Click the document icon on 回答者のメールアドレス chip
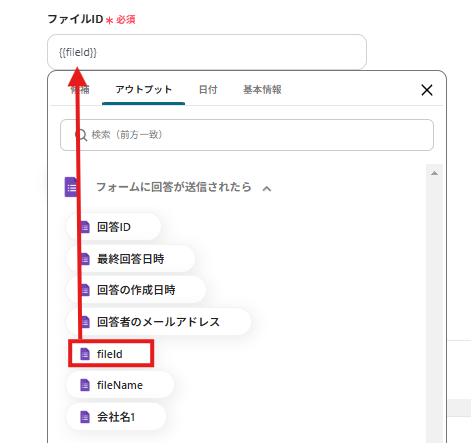Screen dimensions: 471x443 coord(86,322)
